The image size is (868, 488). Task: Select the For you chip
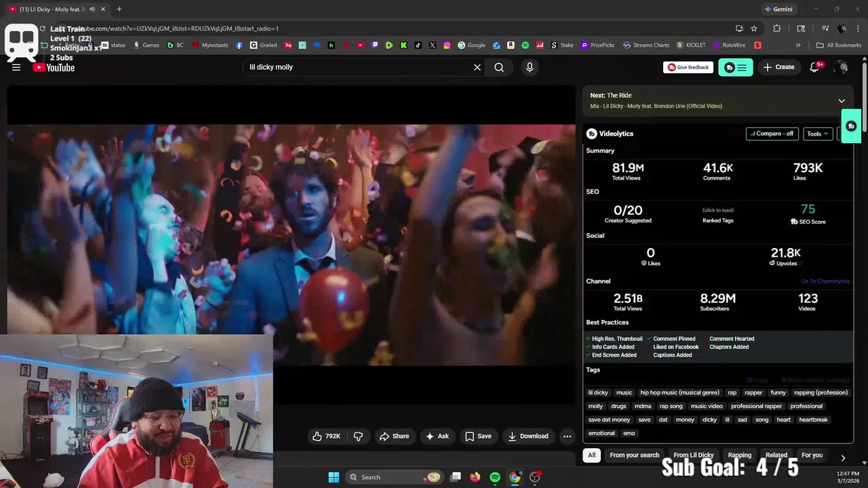(x=812, y=455)
